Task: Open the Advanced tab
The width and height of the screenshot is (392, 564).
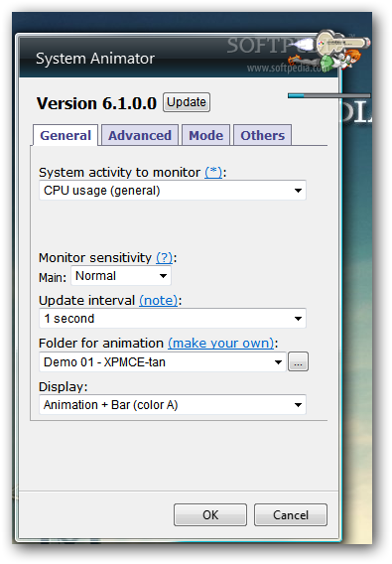Action: tap(140, 135)
